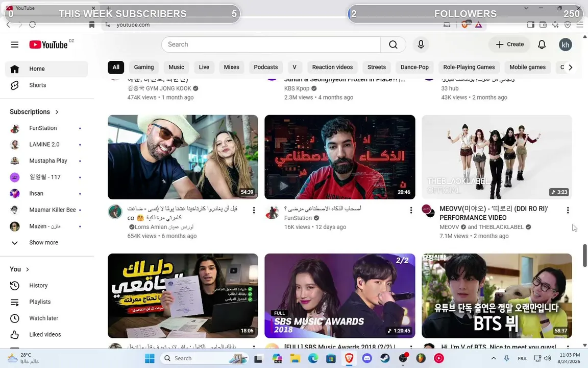Expand Show more subscriptions

coord(46,243)
